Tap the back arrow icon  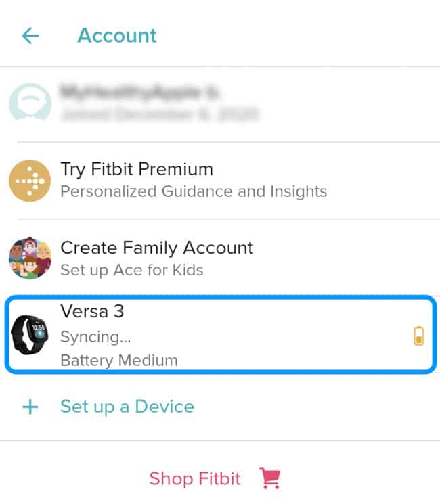pos(30,36)
